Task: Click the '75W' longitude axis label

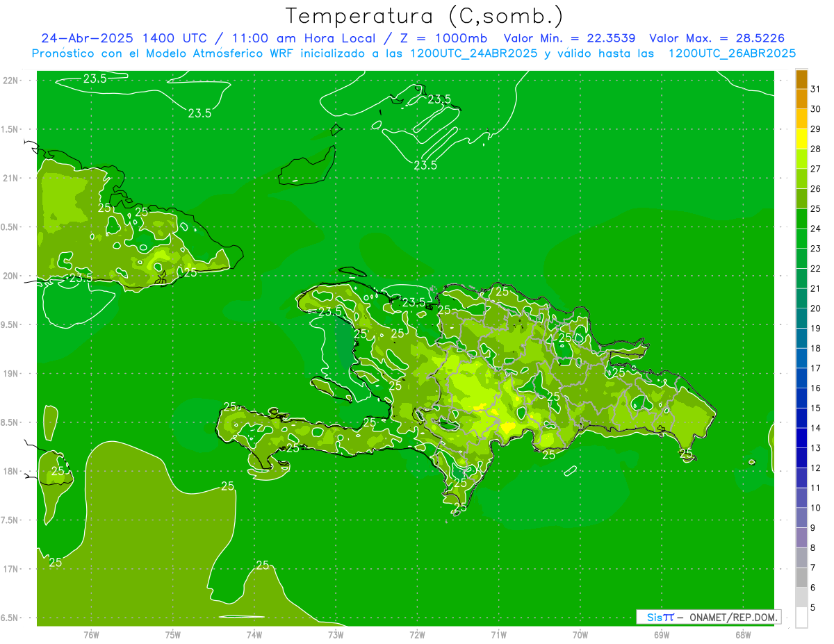Action: [x=173, y=635]
